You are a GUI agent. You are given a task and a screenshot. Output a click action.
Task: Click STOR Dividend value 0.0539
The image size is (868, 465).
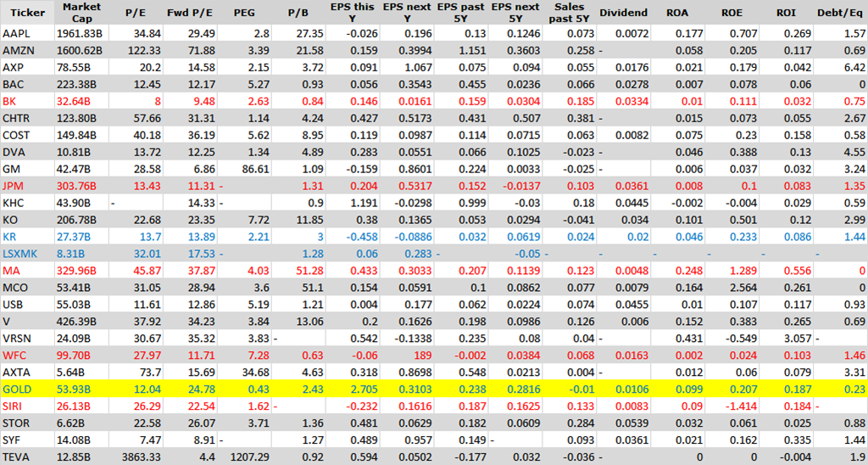pos(633,423)
